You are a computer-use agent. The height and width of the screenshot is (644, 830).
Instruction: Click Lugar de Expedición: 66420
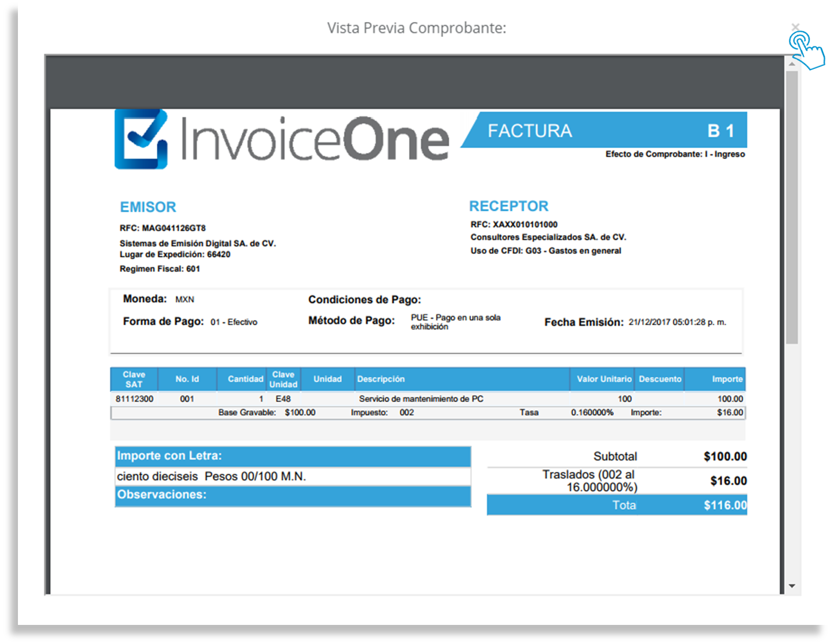(175, 255)
